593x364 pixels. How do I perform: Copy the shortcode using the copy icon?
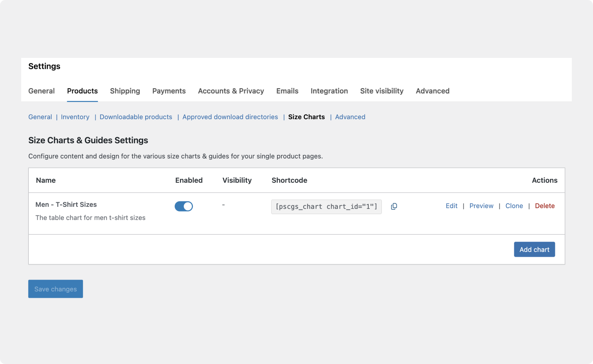394,206
